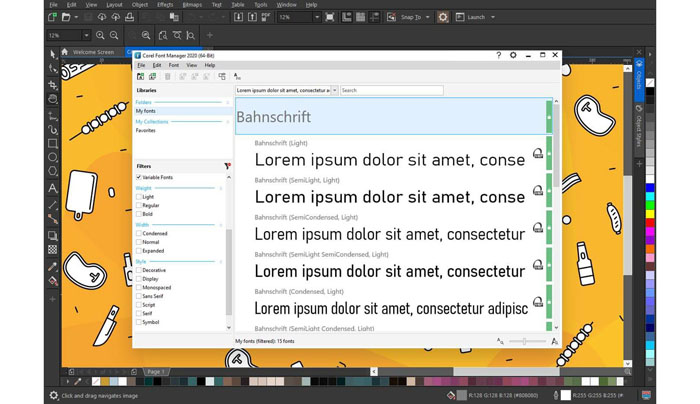
Task: Open the Bitmaps menu
Action: click(x=191, y=4)
